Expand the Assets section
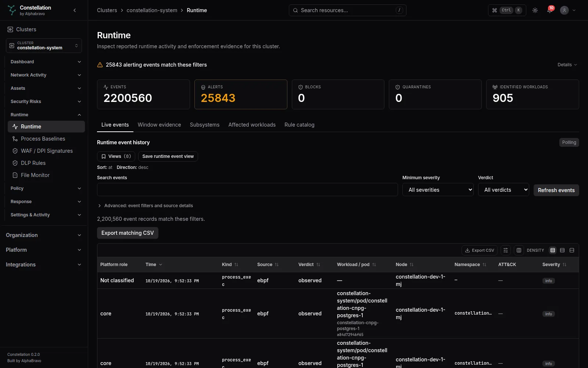Viewport: 588px width, 368px height. pos(46,88)
